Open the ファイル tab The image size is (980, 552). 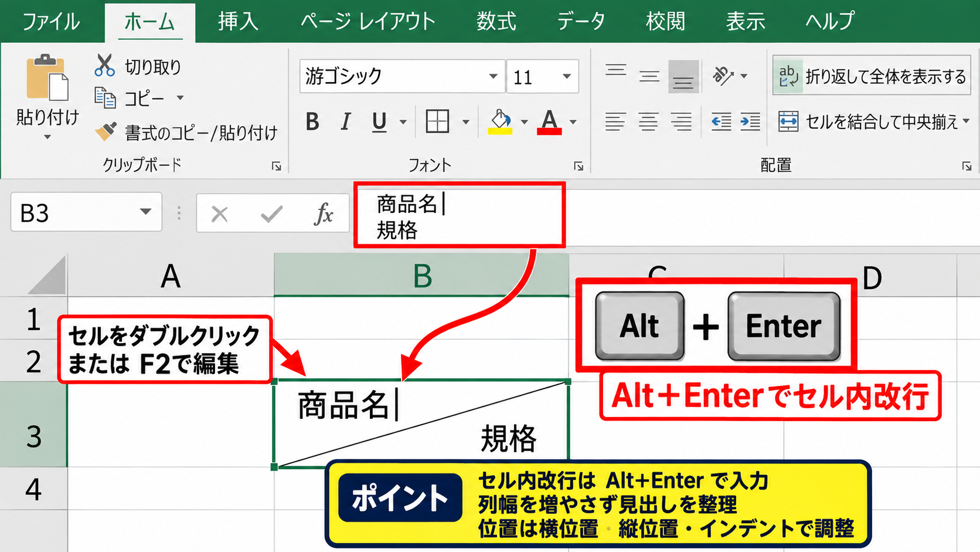(51, 21)
